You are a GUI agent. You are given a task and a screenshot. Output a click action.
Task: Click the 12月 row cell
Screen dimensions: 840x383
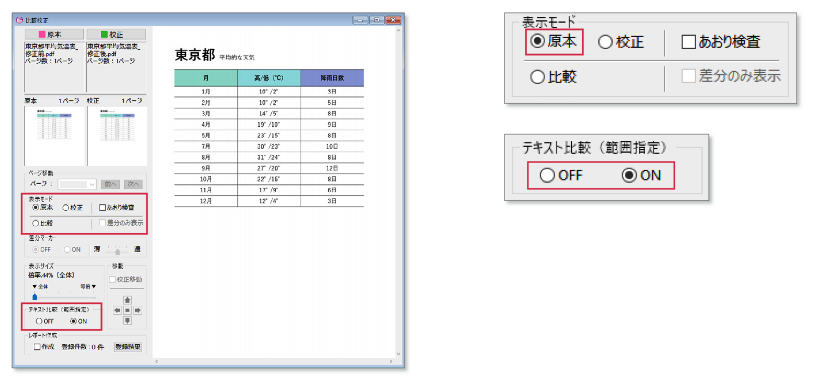click(206, 201)
